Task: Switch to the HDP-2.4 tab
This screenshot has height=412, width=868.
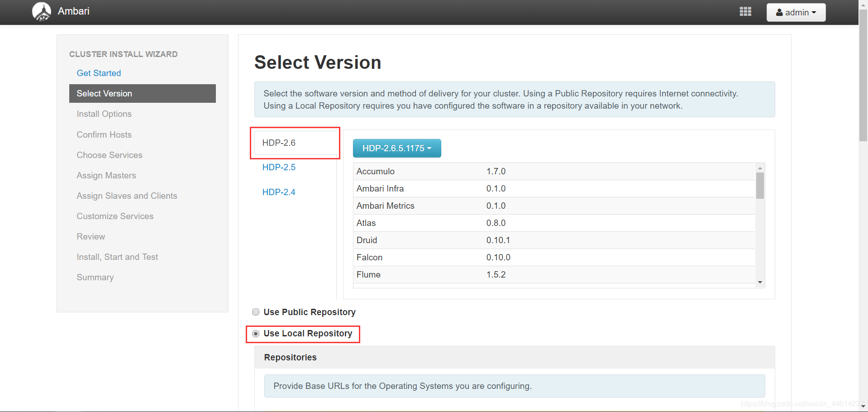Action: point(279,192)
